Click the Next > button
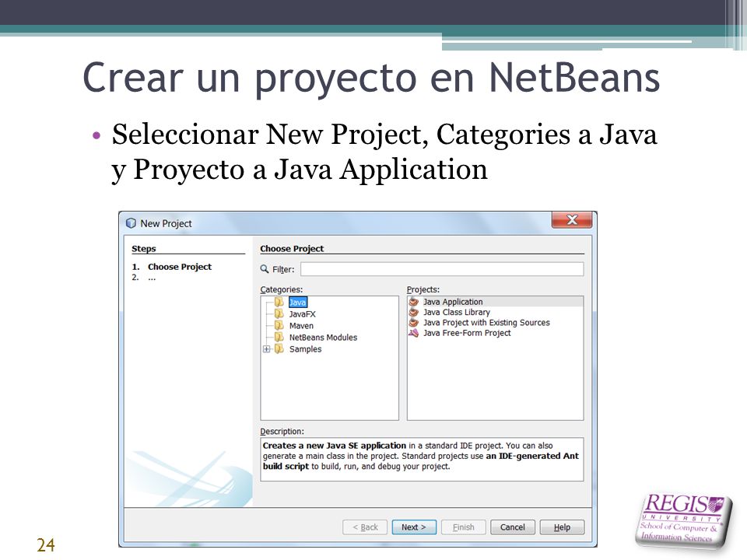 point(413,527)
